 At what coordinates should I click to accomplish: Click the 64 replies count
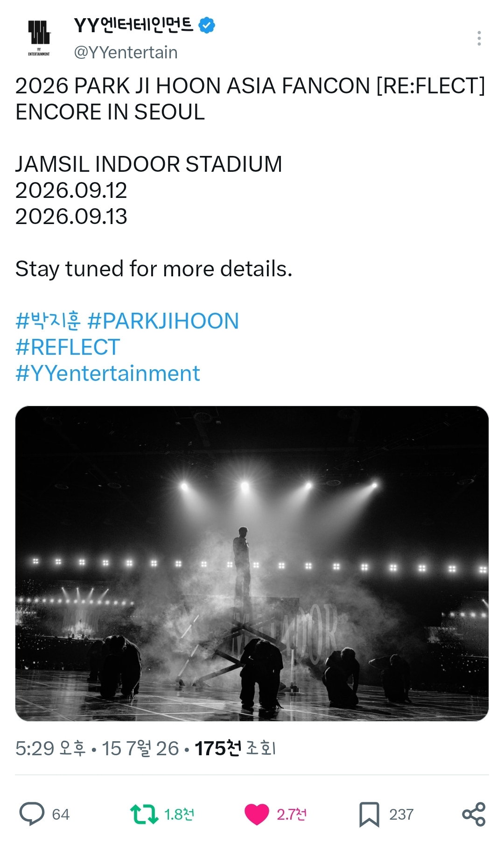pos(61,815)
